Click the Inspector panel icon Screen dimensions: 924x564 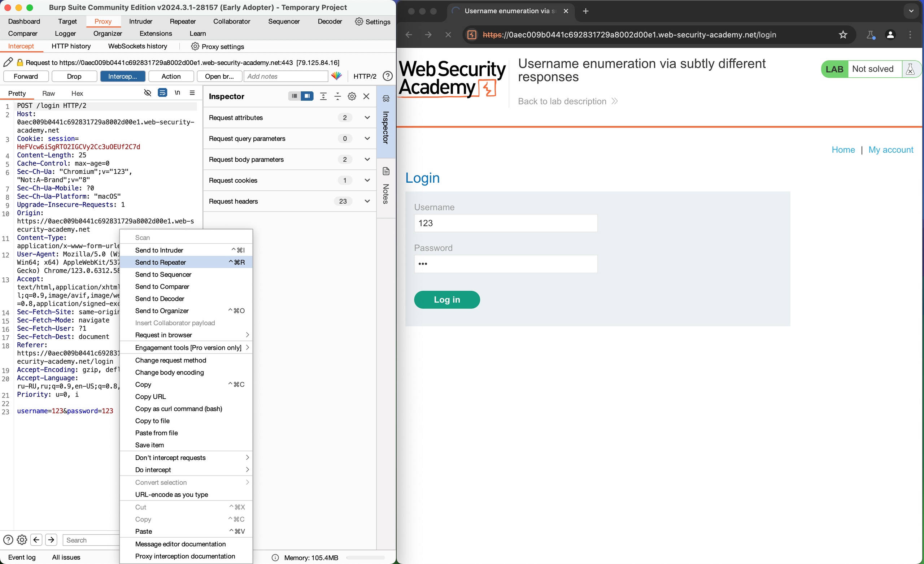[386, 100]
